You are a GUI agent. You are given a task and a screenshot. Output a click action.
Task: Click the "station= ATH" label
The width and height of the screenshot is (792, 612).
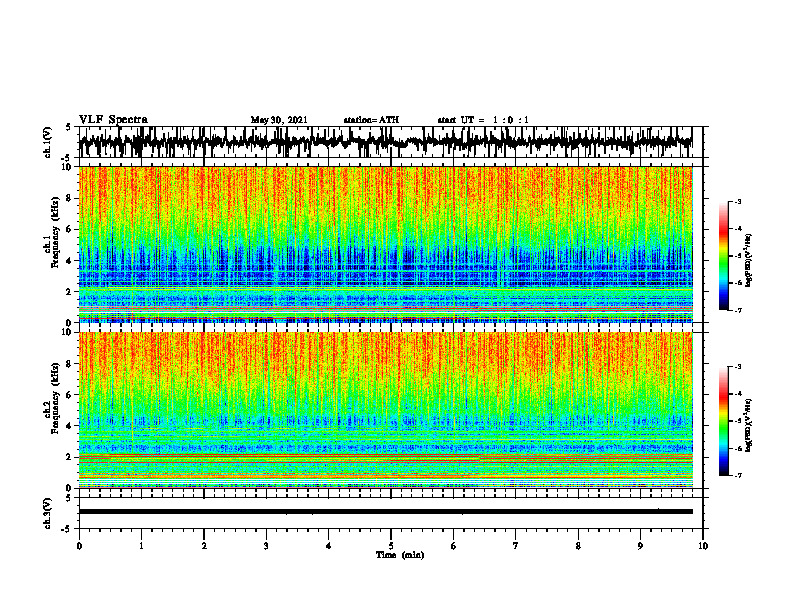click(x=371, y=120)
